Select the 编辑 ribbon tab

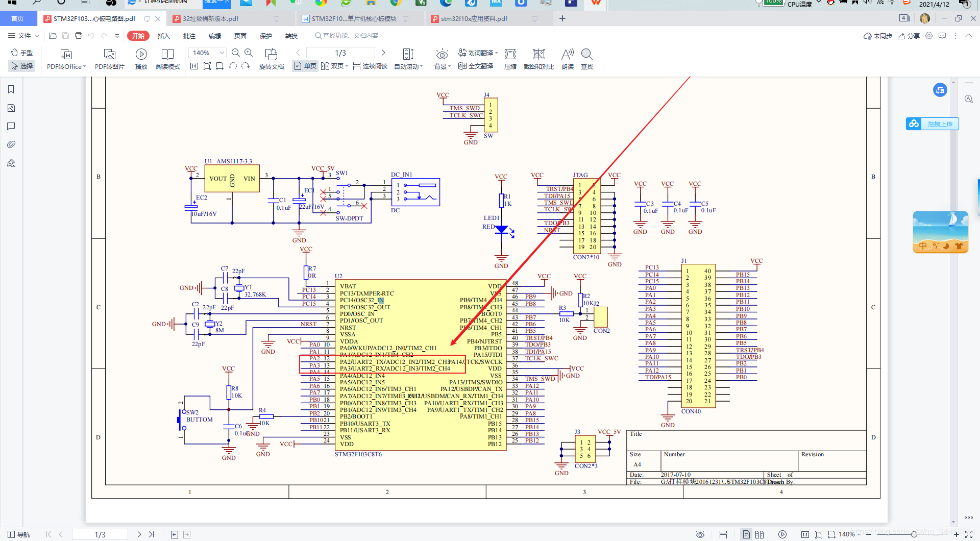click(x=215, y=36)
